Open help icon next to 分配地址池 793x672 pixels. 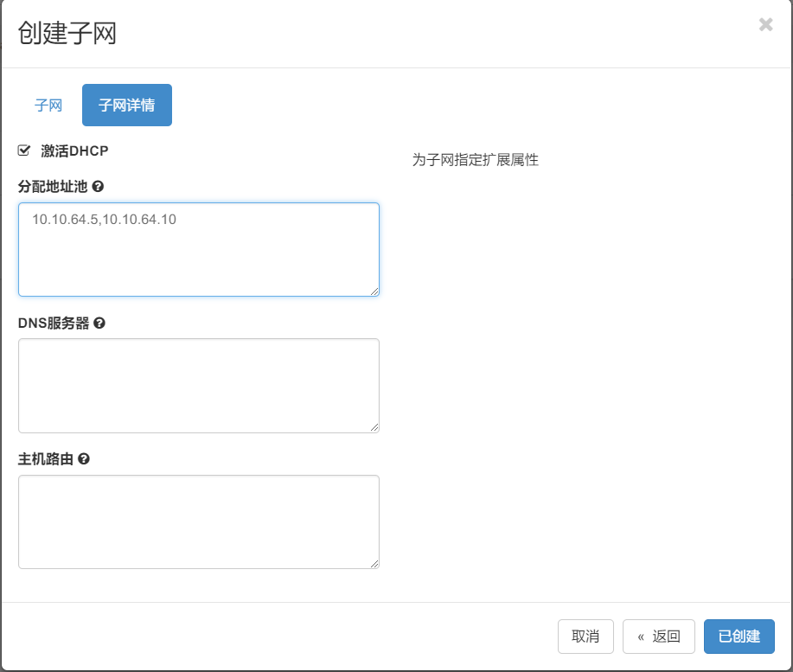click(98, 187)
